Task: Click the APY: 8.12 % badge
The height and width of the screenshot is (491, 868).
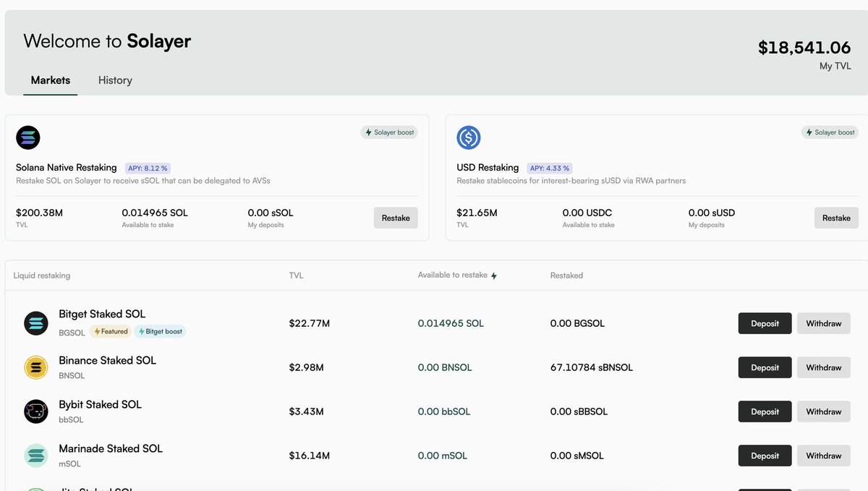Action: tap(148, 168)
